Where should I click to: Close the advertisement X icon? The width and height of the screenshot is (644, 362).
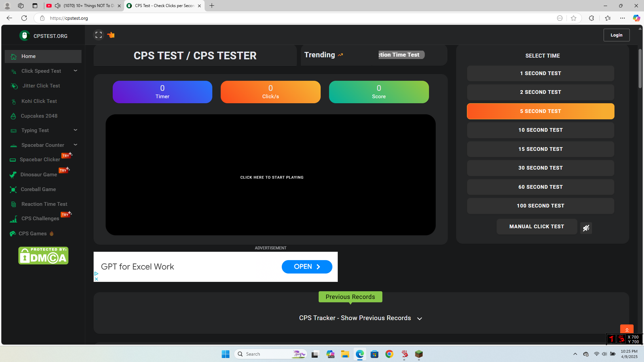click(96, 279)
